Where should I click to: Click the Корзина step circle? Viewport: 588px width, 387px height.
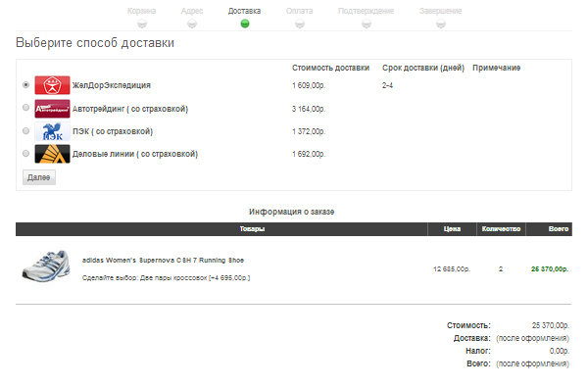(x=142, y=24)
